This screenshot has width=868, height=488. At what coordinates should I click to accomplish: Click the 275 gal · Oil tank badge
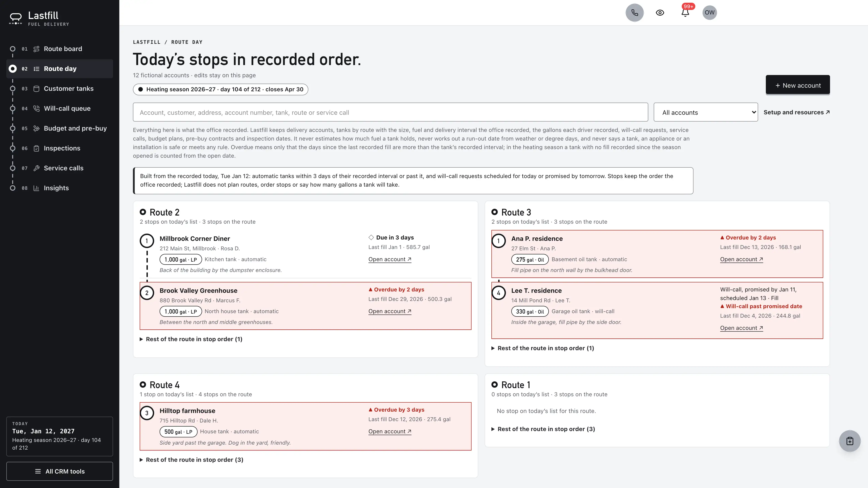point(530,260)
